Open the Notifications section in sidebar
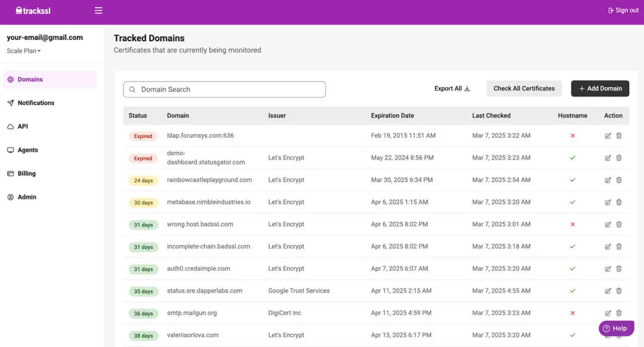Image resolution: width=644 pixels, height=347 pixels. click(x=36, y=103)
